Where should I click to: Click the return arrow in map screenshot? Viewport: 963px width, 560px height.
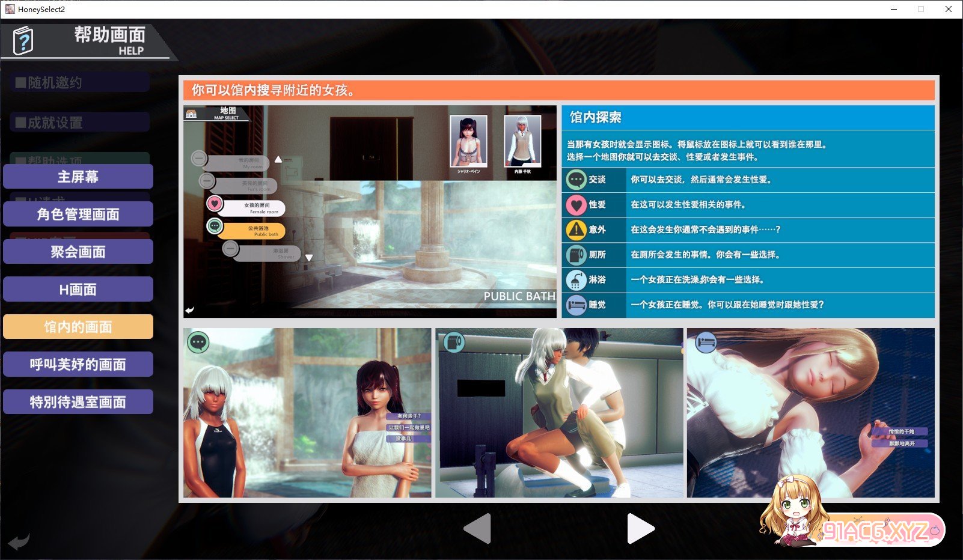pos(190,310)
